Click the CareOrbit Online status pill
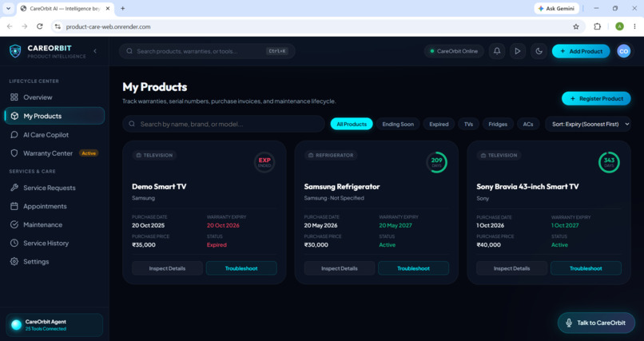644x341 pixels. click(454, 51)
